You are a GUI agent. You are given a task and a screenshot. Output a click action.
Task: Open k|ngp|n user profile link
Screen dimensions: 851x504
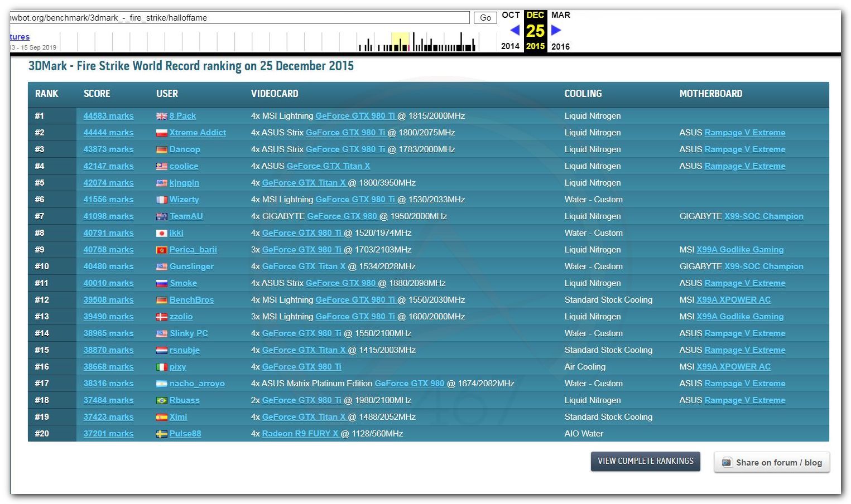184,183
